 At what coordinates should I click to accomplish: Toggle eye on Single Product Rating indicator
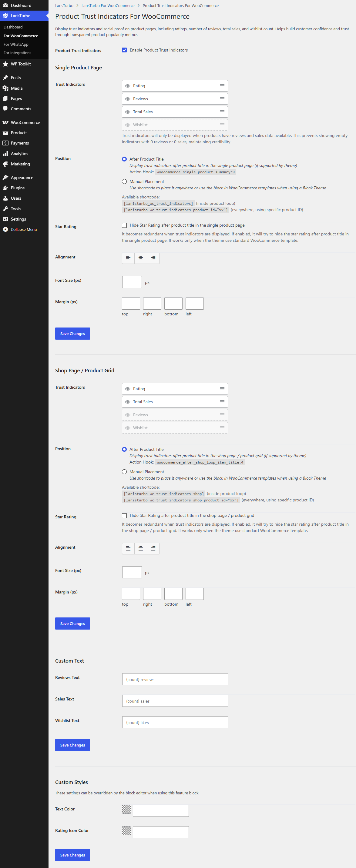tap(128, 86)
